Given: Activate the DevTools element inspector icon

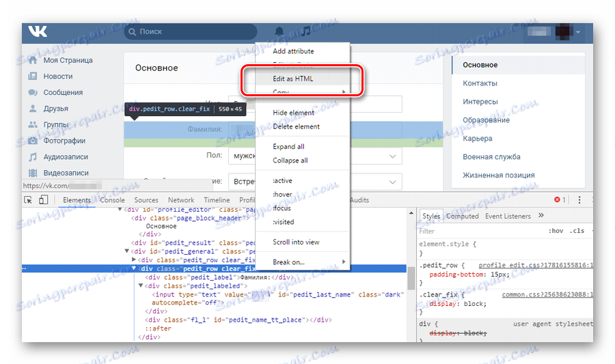Looking at the screenshot, I should point(28,200).
